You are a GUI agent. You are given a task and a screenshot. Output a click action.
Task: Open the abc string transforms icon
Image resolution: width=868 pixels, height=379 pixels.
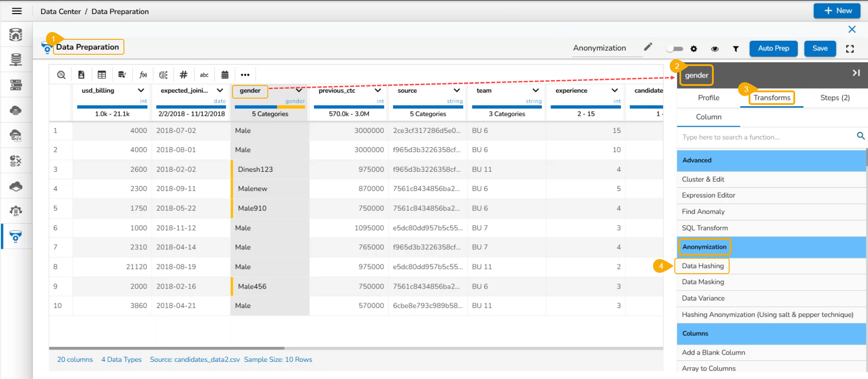(x=204, y=75)
